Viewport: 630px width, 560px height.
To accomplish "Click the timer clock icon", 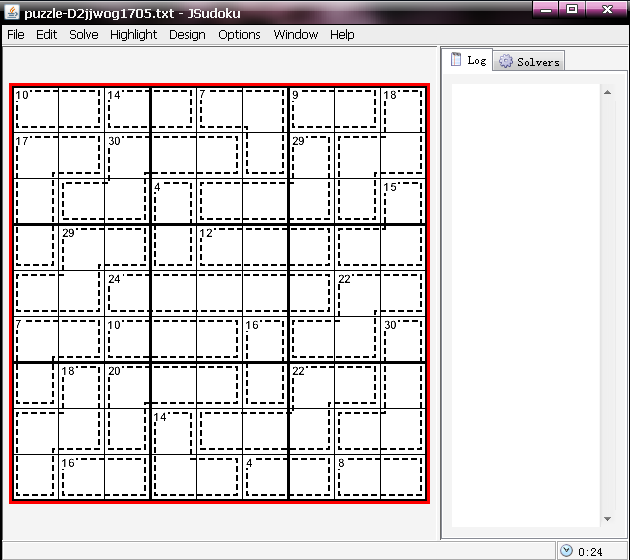I will (566, 550).
